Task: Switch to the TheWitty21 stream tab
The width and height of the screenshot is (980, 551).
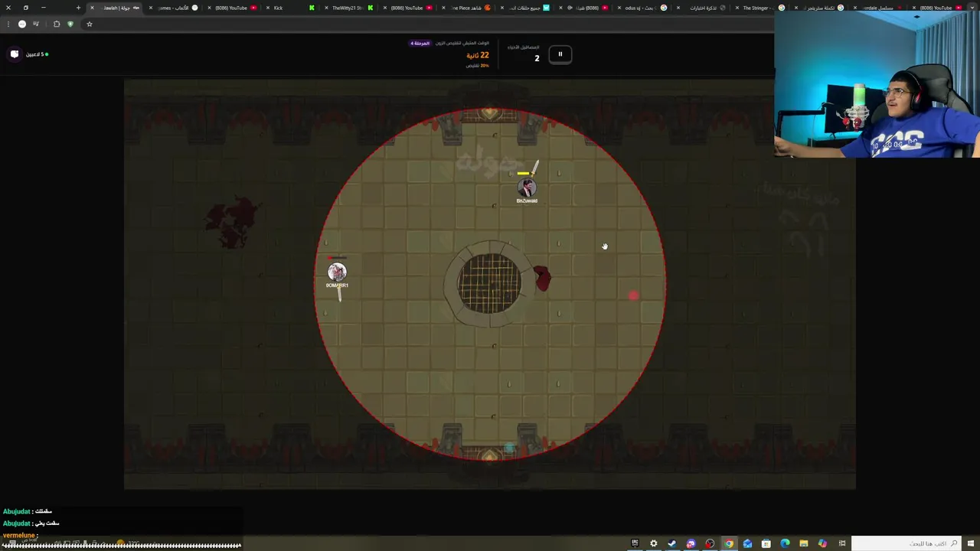Action: pyautogui.click(x=348, y=8)
